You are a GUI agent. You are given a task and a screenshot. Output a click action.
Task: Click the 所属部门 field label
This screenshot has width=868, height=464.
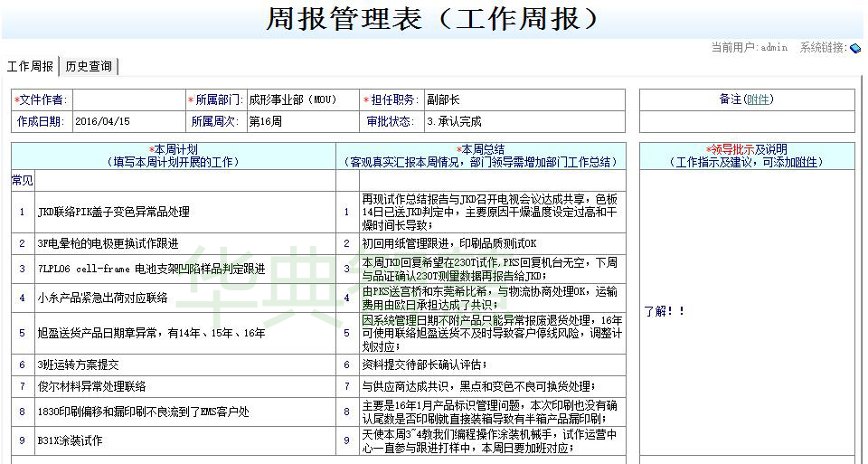click(x=216, y=100)
